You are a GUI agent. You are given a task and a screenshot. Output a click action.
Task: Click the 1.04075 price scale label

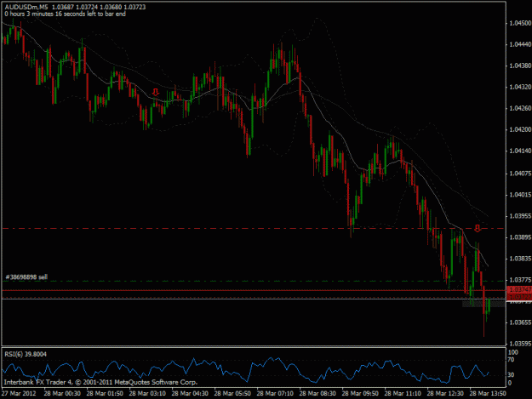click(x=520, y=174)
